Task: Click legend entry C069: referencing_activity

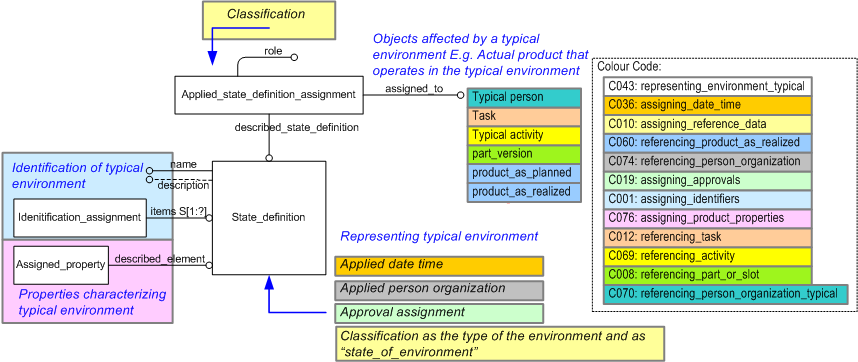Action: pyautogui.click(x=709, y=256)
